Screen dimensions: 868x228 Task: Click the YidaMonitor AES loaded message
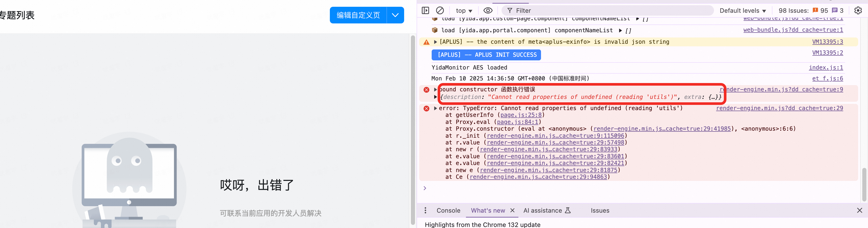click(469, 68)
